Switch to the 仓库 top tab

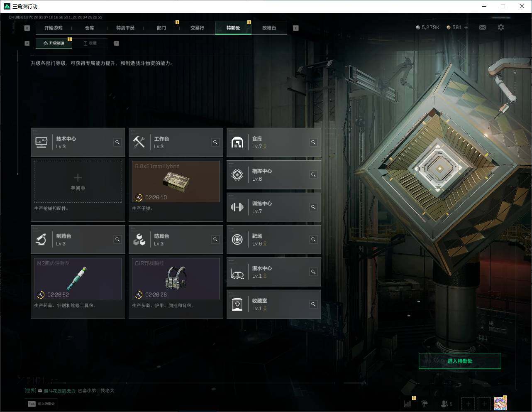pos(90,28)
